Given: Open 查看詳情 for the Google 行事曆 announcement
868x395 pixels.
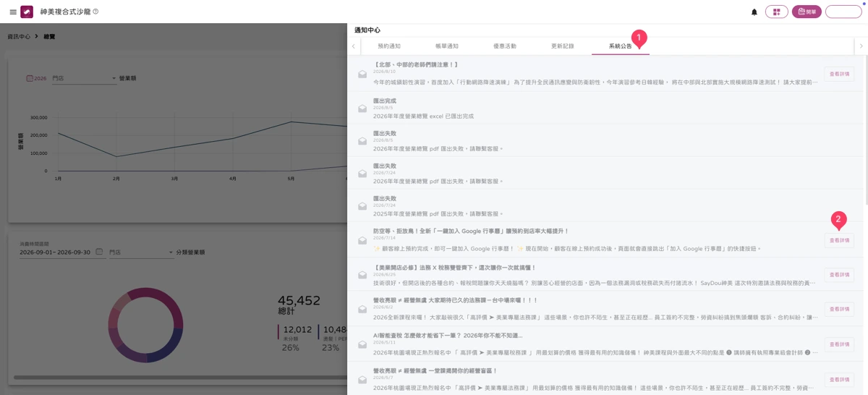Looking at the screenshot, I should [839, 240].
